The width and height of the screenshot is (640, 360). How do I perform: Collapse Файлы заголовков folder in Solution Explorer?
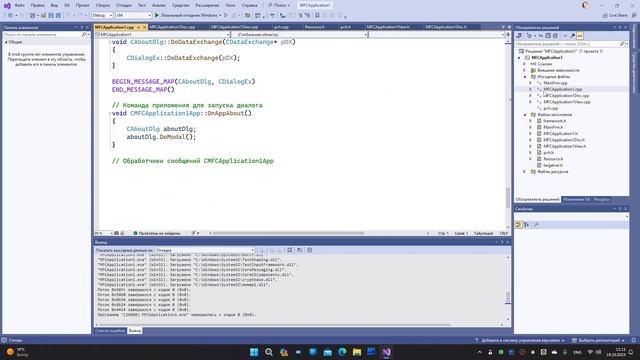pyautogui.click(x=525, y=115)
